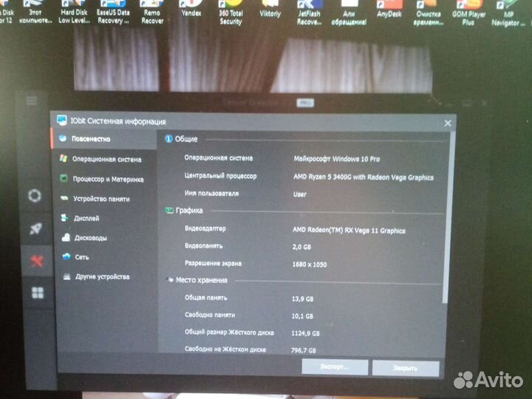Click the 10,1 GB free memory value
This screenshot has height=399, width=532.
coord(302,316)
